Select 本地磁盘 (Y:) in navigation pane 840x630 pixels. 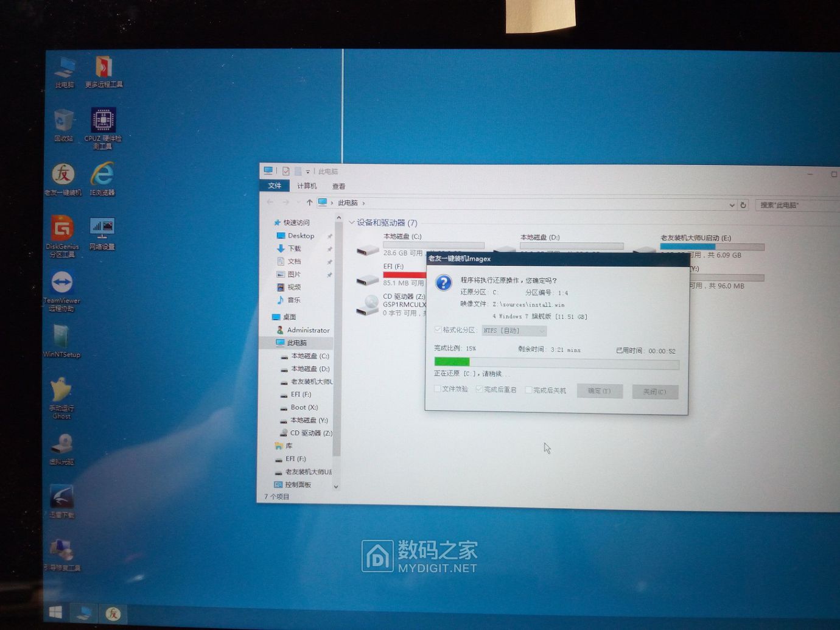pos(304,420)
